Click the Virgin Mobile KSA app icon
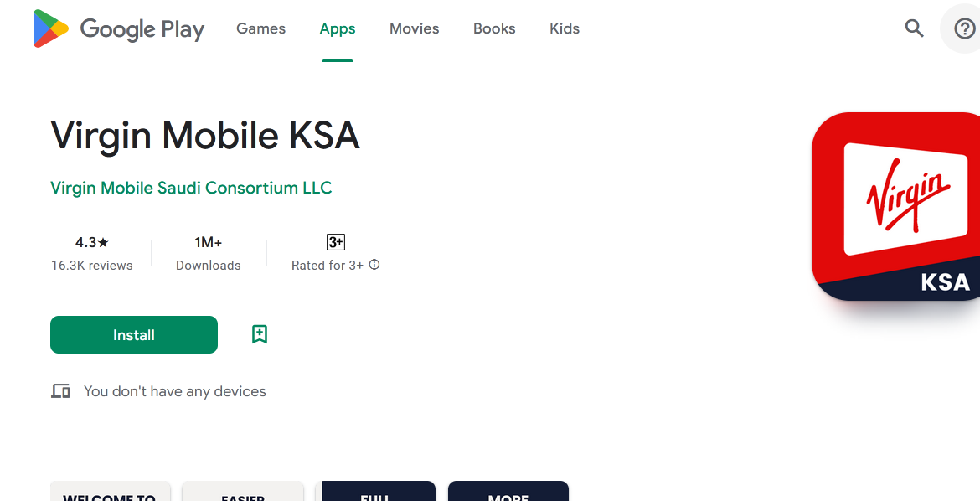Screen dimensions: 980x501 pos(895,206)
